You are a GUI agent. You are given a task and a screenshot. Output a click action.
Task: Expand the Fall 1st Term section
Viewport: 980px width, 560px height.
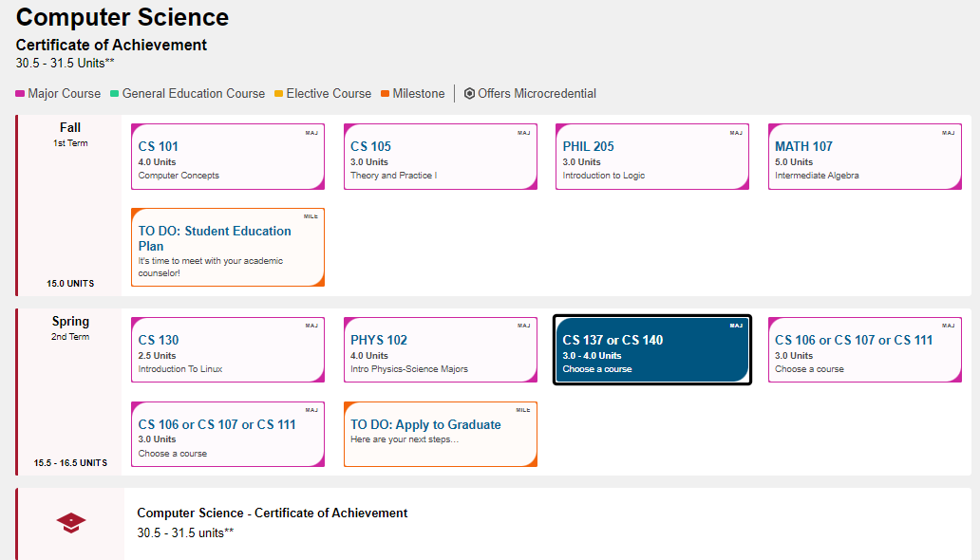pyautogui.click(x=70, y=133)
